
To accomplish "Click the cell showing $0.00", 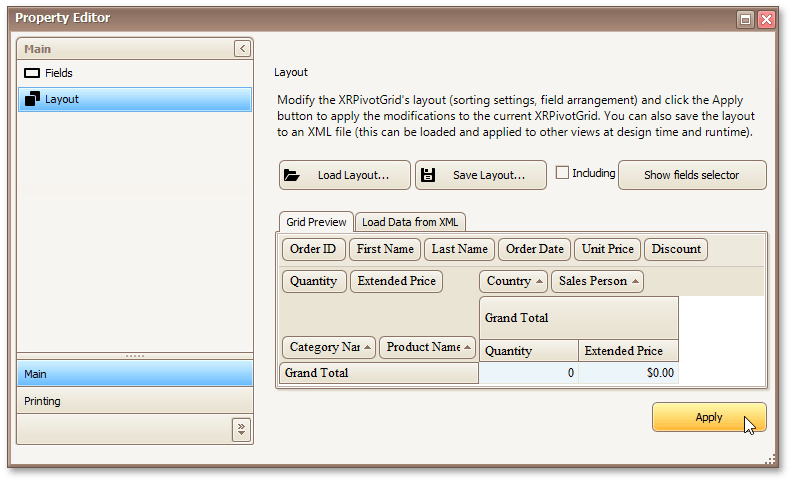I will (x=628, y=373).
